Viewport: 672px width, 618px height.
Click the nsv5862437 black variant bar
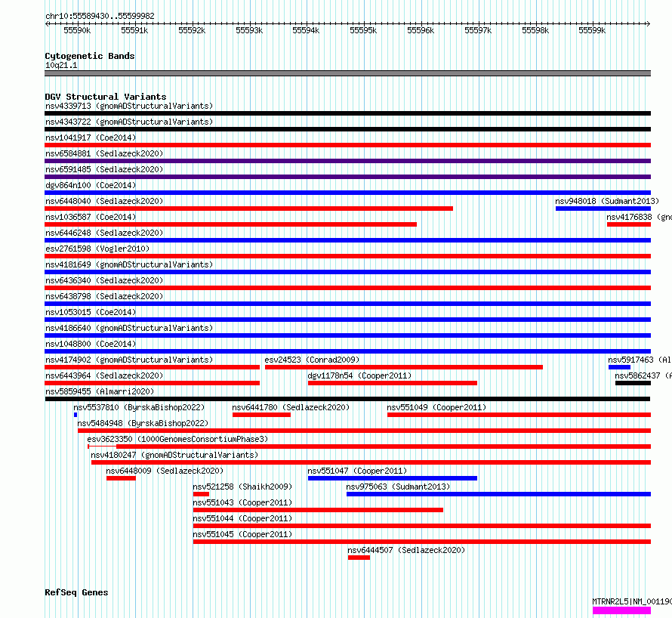(x=633, y=383)
